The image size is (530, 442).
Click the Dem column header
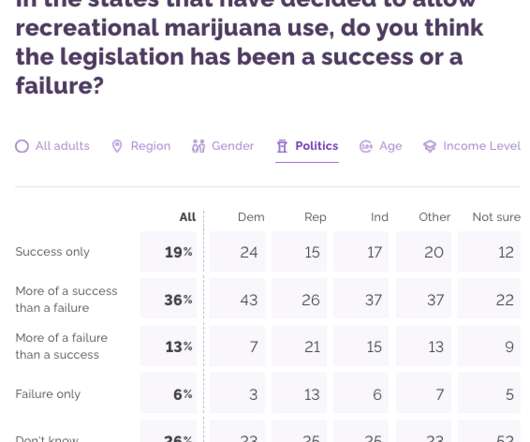tap(251, 217)
